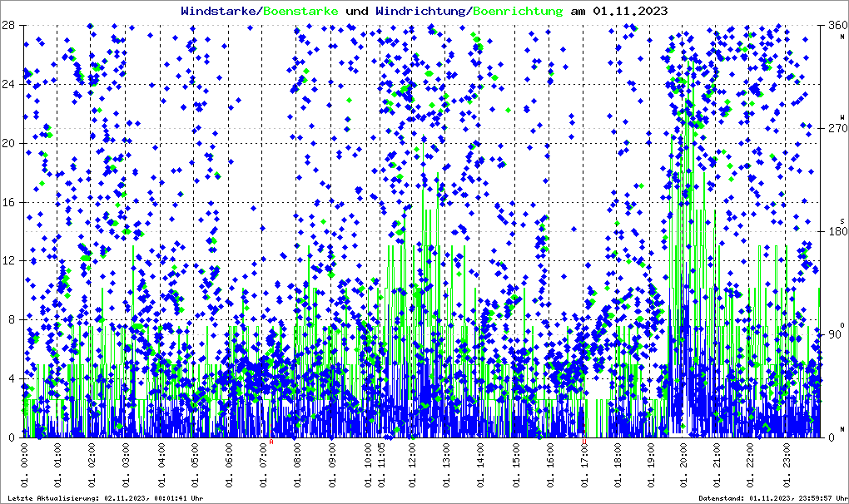Screen dimensions: 849x504
Task: Select the green Boenrichtung title label
Action: pyautogui.click(x=517, y=12)
